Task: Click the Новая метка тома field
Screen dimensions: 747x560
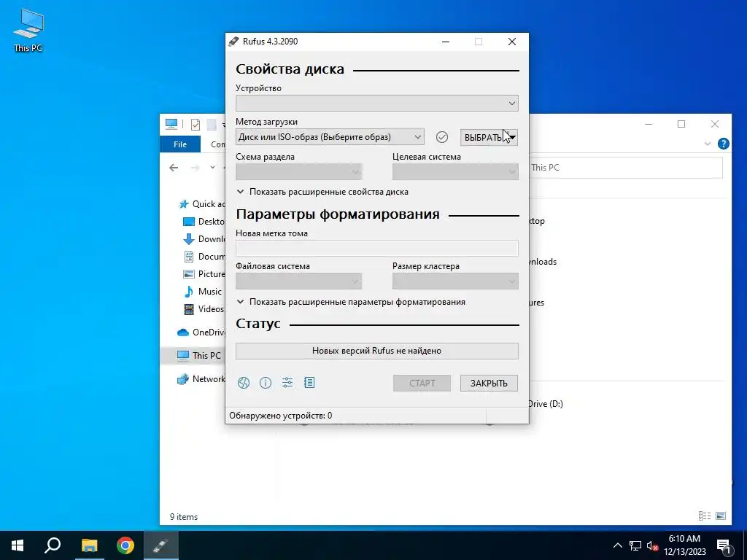Action: (377, 248)
